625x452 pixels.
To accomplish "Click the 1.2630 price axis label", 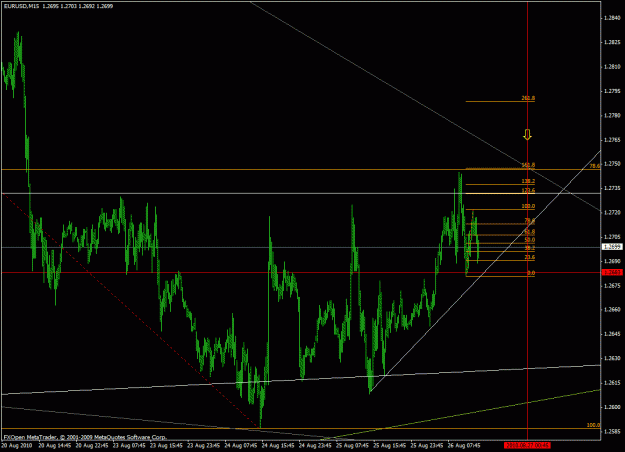I will (x=613, y=358).
